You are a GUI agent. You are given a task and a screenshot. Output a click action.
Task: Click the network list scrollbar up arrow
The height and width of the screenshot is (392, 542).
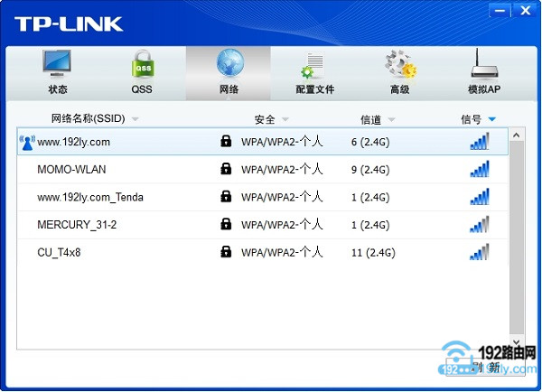tap(517, 135)
